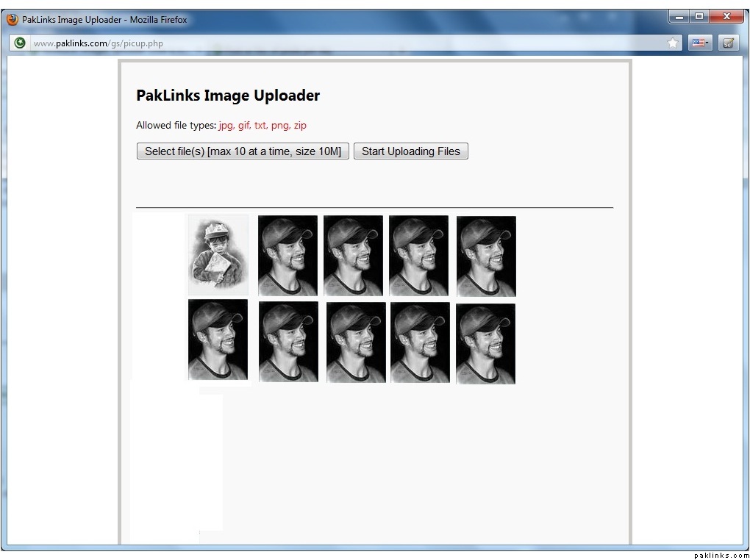Image resolution: width=750 pixels, height=560 pixels.
Task: Click the rightmost toolbar icon beside the flag
Action: click(727, 43)
